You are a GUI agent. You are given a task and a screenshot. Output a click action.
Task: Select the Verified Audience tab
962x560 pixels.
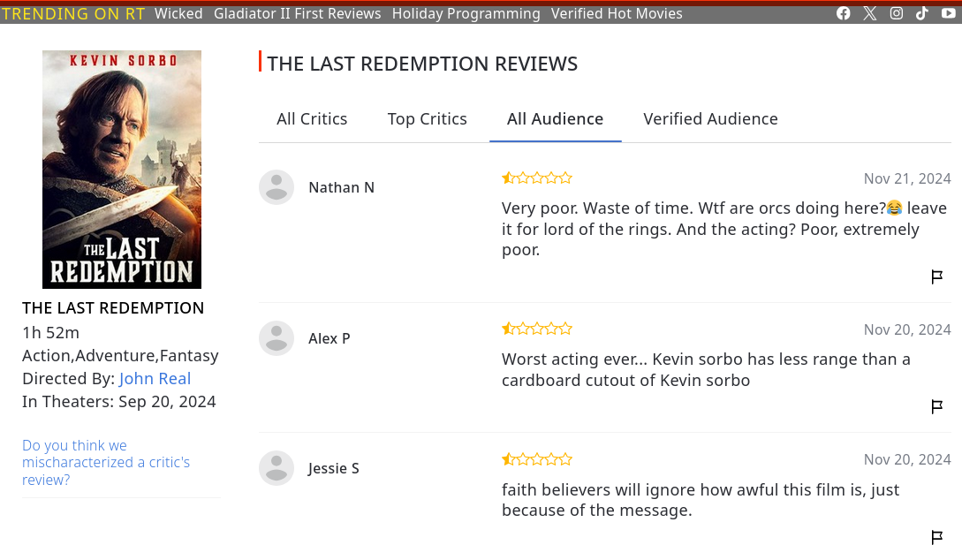(710, 119)
